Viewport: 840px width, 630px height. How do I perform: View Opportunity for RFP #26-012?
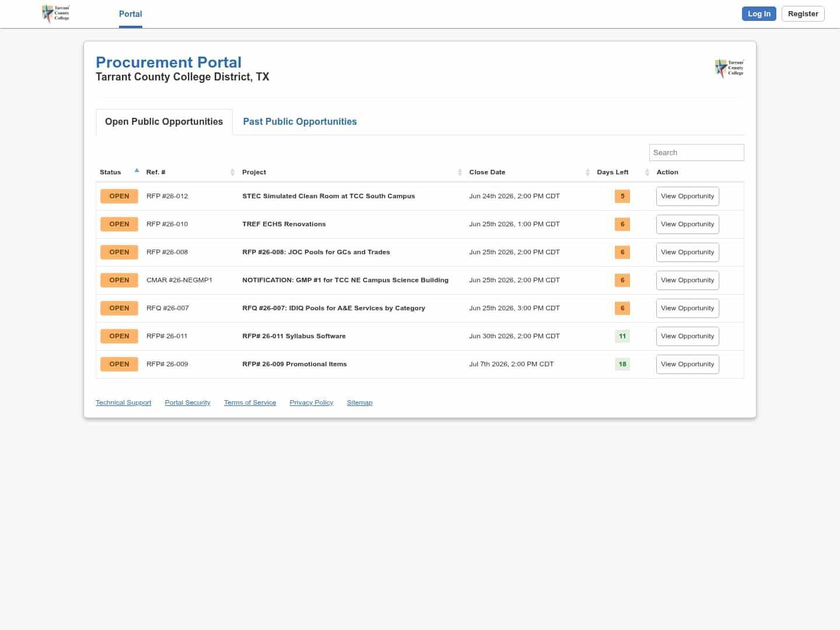tap(687, 197)
